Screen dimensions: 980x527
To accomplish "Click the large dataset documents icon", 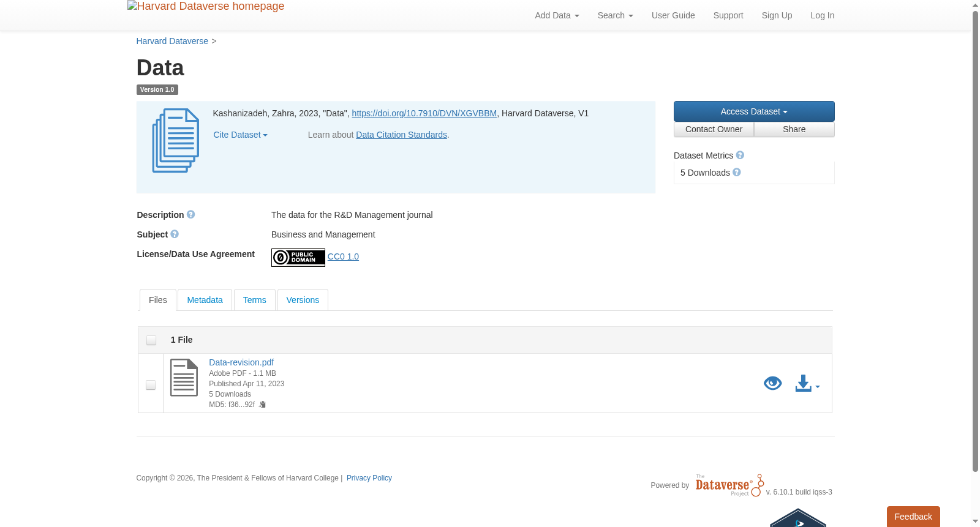I will 176,140.
